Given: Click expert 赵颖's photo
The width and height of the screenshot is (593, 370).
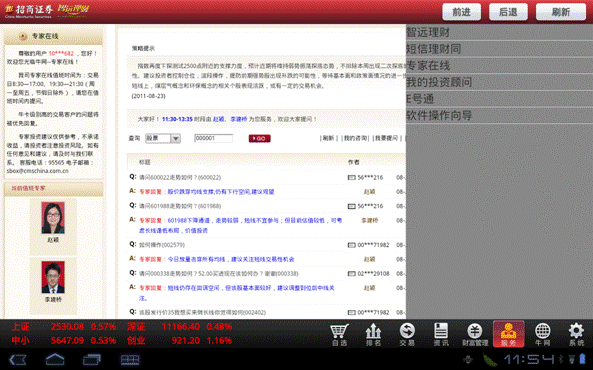Looking at the screenshot, I should tap(53, 218).
